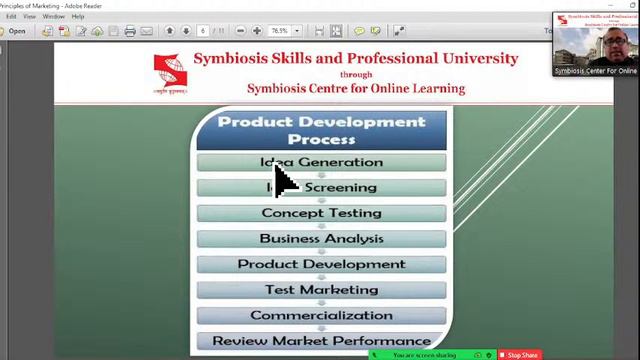Screen dimensions: 640x360
Task: Click the shield icon in sharing bar
Action: [489, 356]
